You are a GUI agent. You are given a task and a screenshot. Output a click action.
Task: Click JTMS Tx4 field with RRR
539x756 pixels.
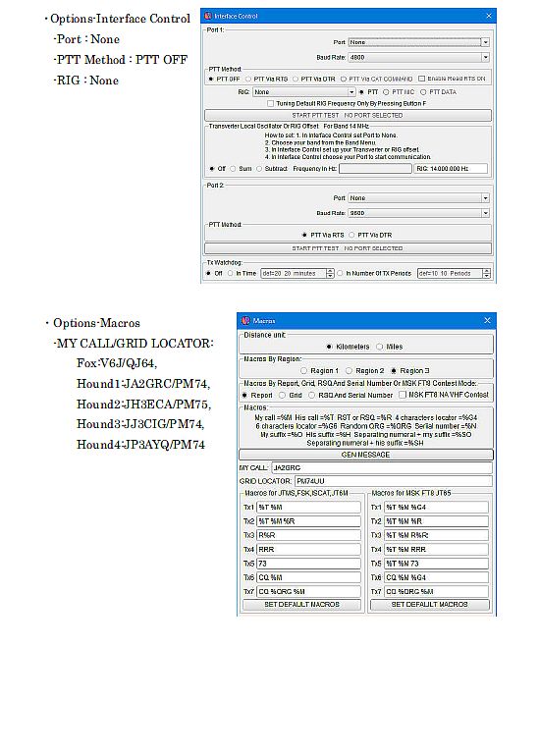(308, 549)
